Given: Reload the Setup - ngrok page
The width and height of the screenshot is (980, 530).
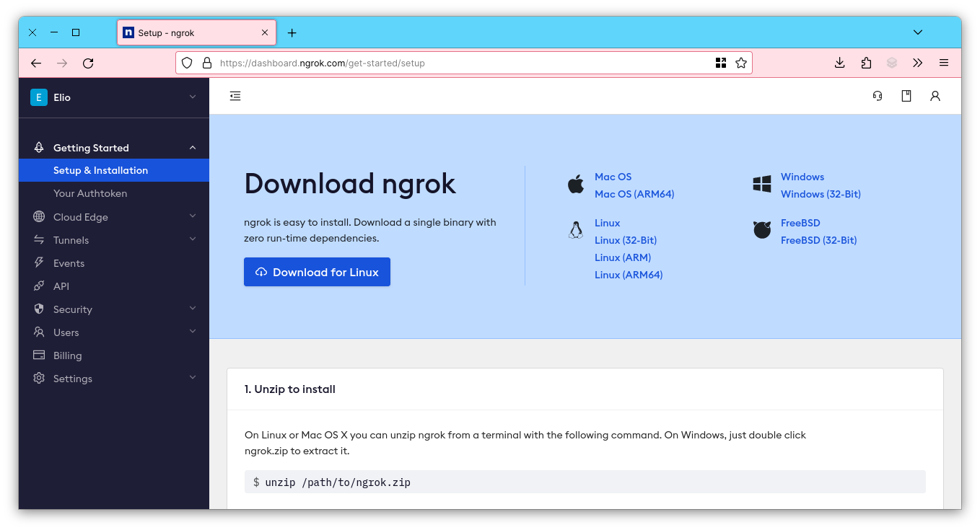Looking at the screenshot, I should pos(88,63).
